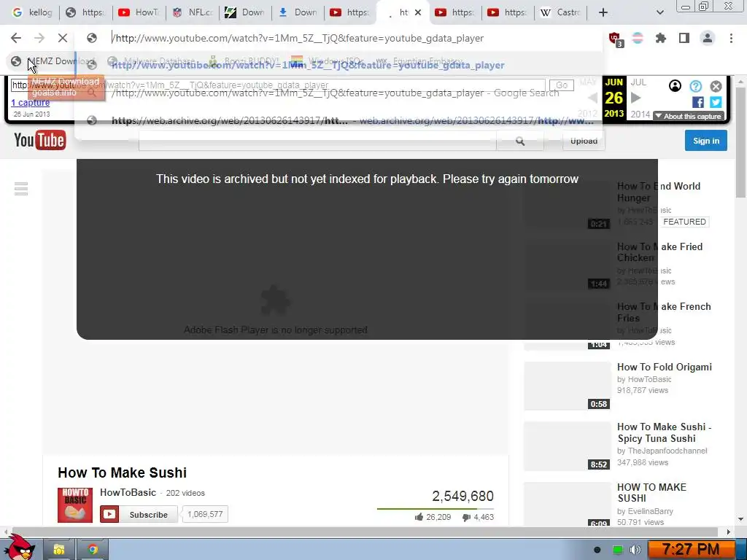Open the Chrome three-dot menu

(x=731, y=38)
